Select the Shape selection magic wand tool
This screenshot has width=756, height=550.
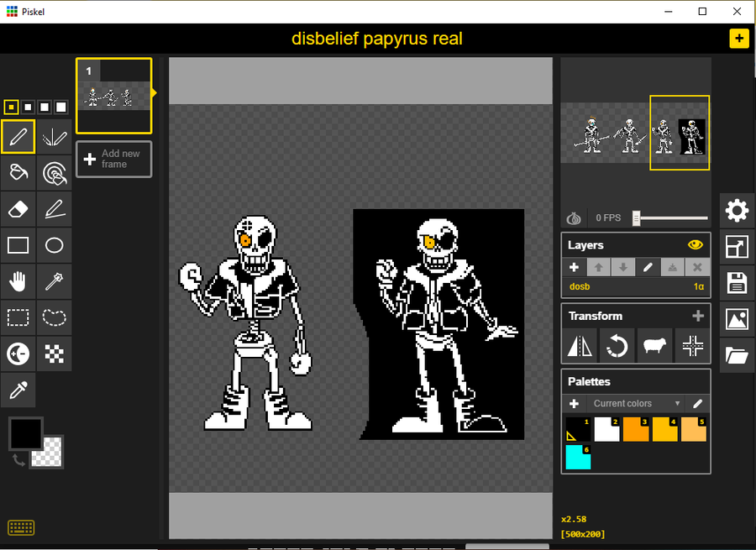55,281
